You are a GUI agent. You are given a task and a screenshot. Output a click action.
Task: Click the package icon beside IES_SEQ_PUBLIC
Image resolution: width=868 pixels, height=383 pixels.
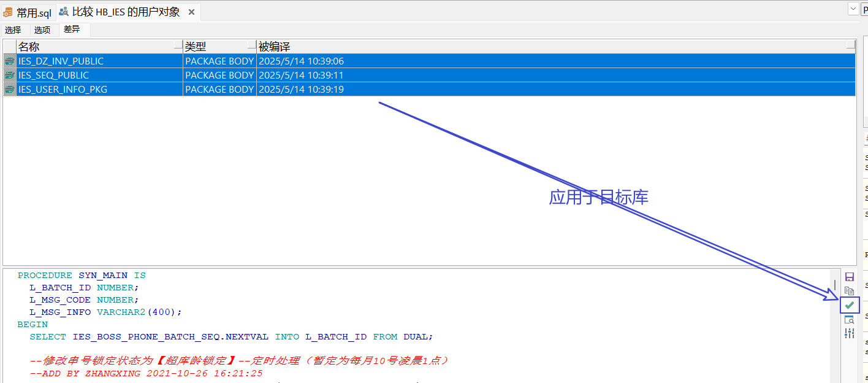[10, 75]
